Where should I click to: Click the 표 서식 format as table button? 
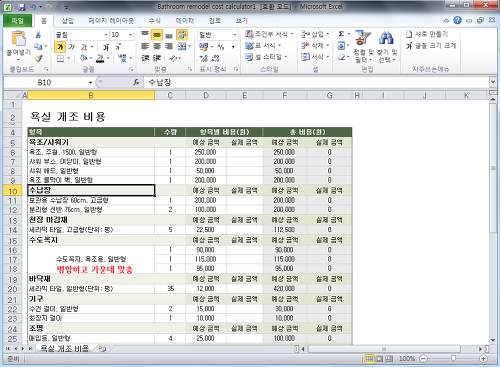point(263,46)
